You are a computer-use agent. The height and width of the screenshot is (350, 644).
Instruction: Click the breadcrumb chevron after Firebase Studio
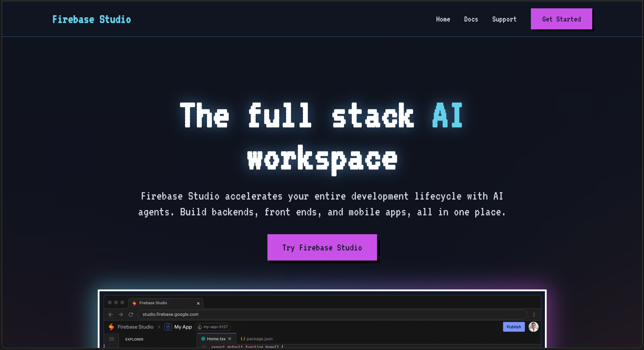pyautogui.click(x=159, y=327)
